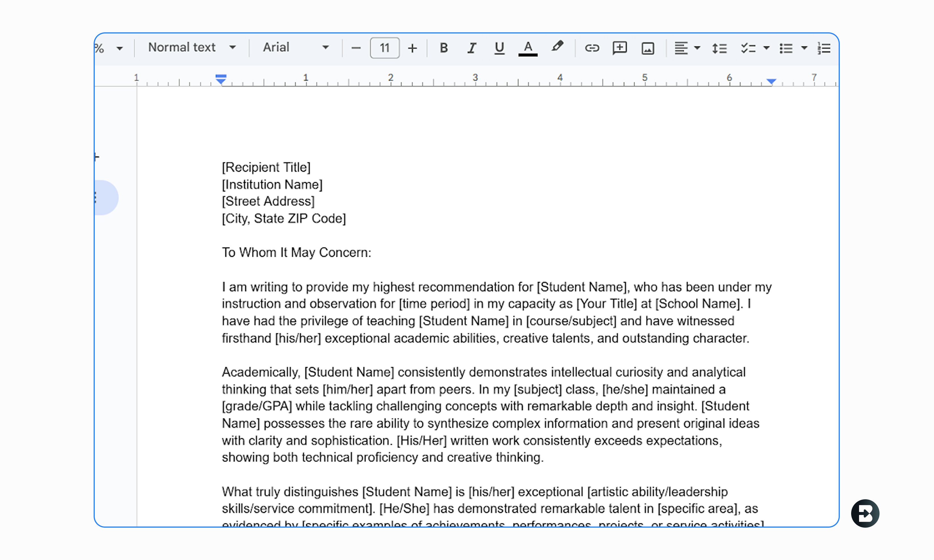Select the highlight color pen icon
Viewport: 934px width, 560px height.
557,47
